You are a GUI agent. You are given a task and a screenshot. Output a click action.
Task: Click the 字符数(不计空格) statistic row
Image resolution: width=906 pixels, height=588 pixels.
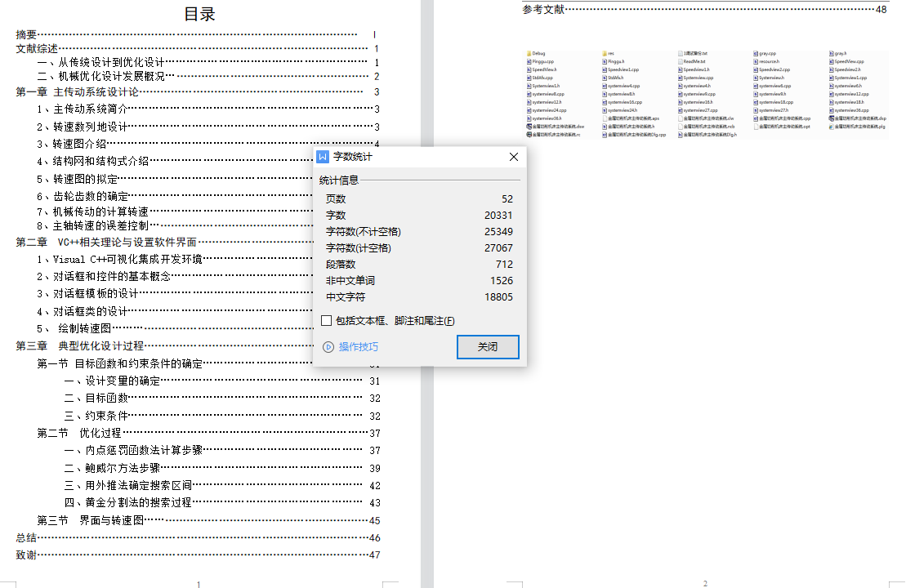pos(419,232)
